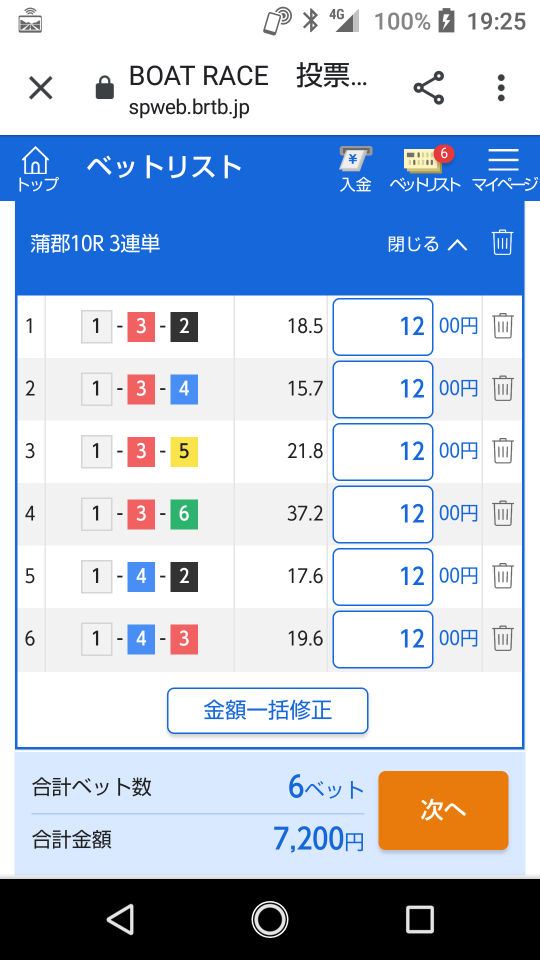
Task: Open the My Page hamburger menu
Action: (504, 170)
